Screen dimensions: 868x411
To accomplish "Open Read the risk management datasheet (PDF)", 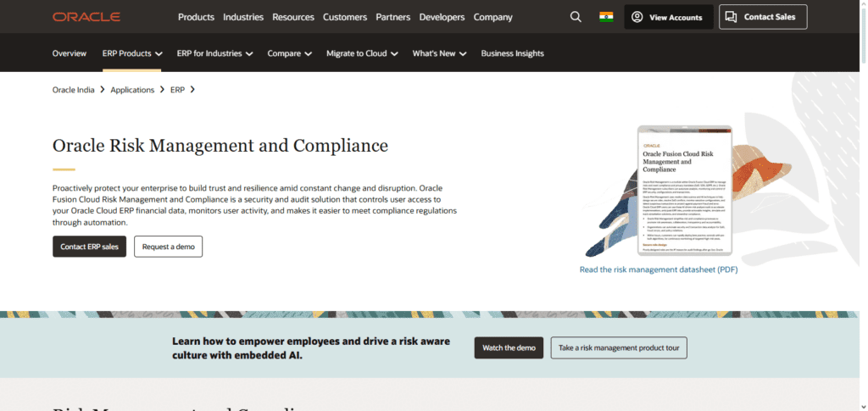I will [x=658, y=270].
